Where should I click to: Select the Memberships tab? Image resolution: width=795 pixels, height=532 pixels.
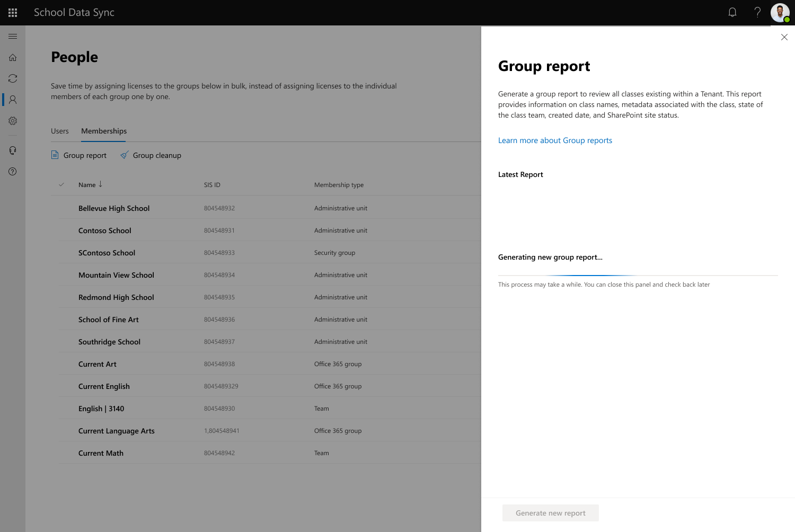104,131
